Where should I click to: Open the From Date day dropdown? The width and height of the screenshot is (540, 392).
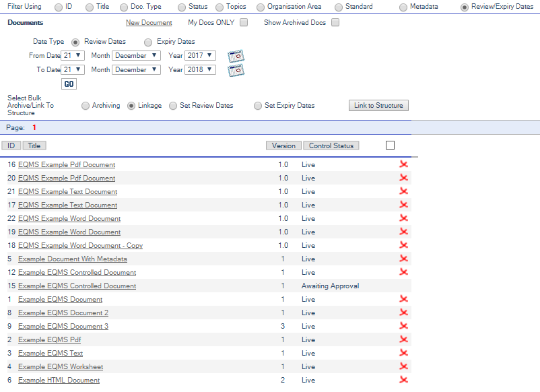pos(73,55)
